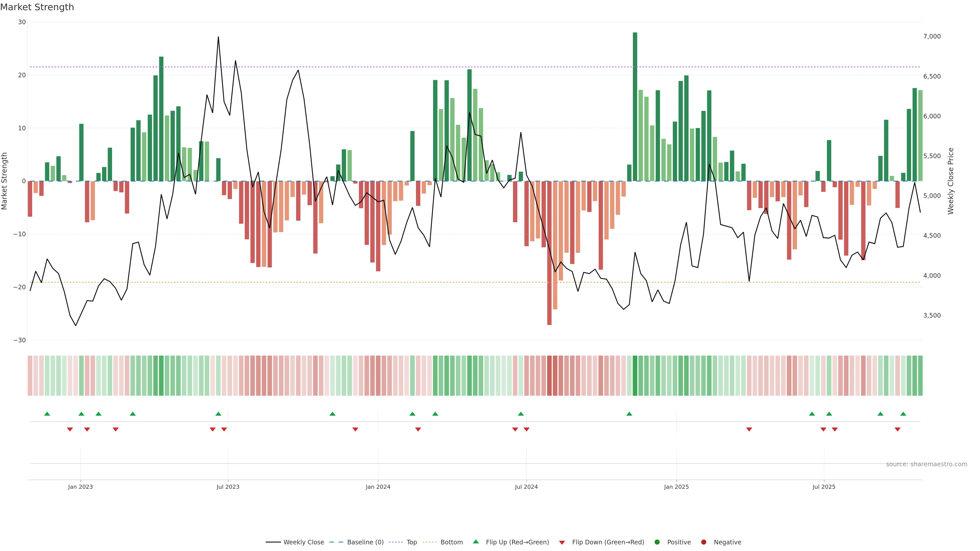Screen dimensions: 980x551
Task: Click Negative red circle legend icon
Action: click(x=703, y=542)
